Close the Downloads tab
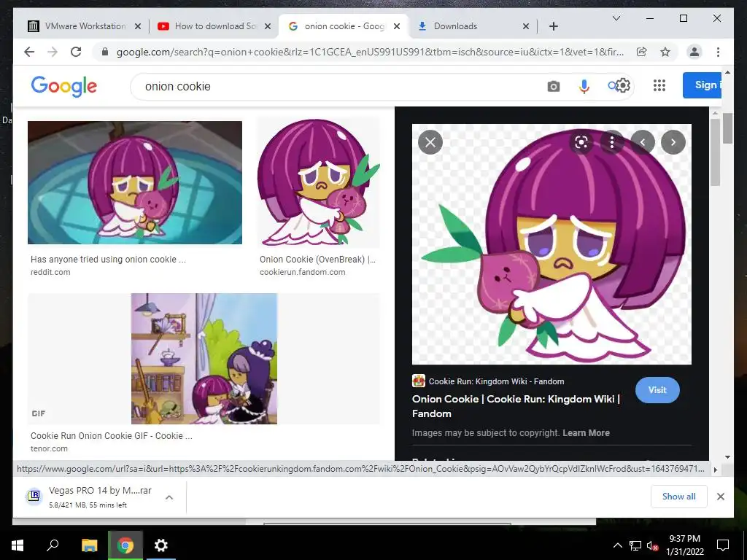 [x=525, y=26]
